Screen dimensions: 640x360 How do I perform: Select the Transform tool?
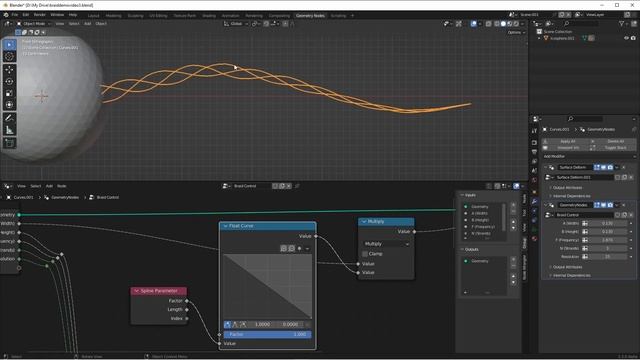(x=9, y=105)
